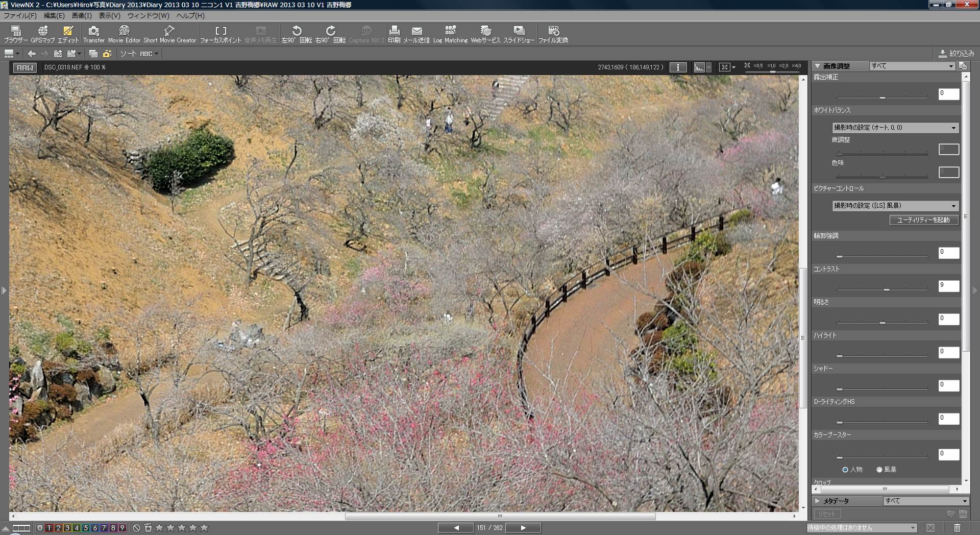
Task: Open view mode layout dropdown
Action: (12, 54)
